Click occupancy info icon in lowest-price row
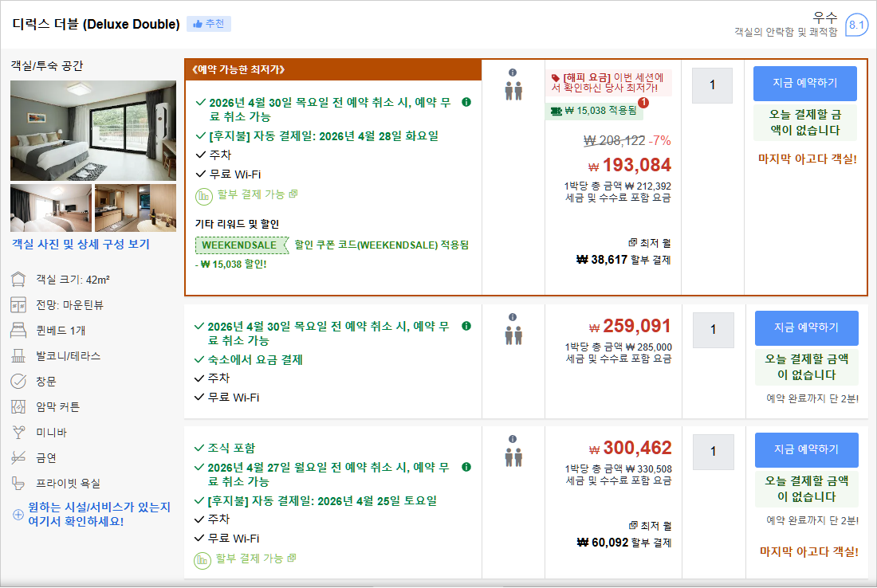 [x=513, y=73]
